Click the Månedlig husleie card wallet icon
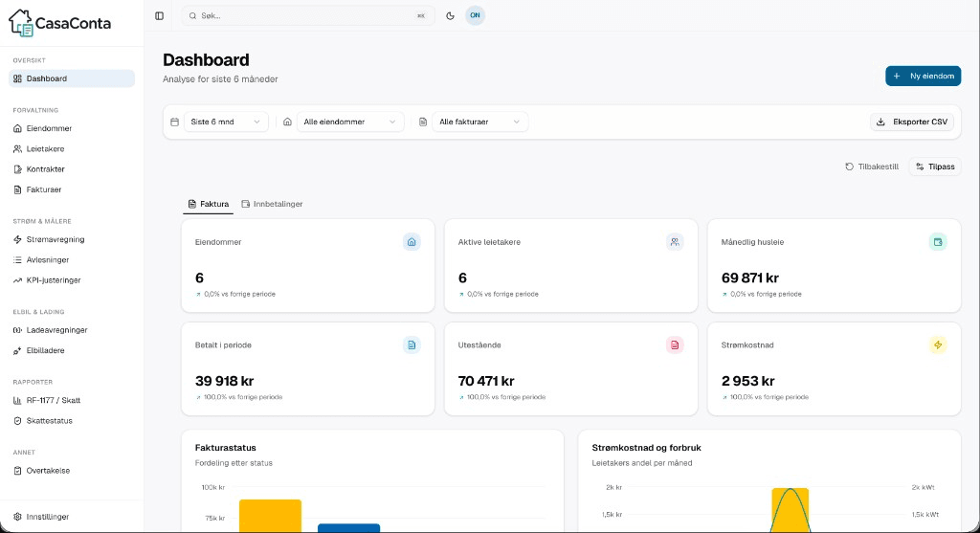The width and height of the screenshot is (980, 533). point(938,242)
